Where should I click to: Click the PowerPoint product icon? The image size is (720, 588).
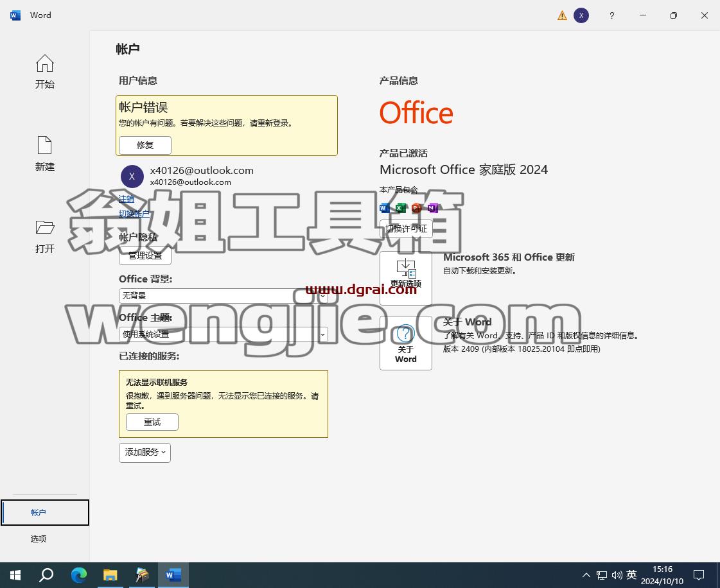tap(416, 209)
